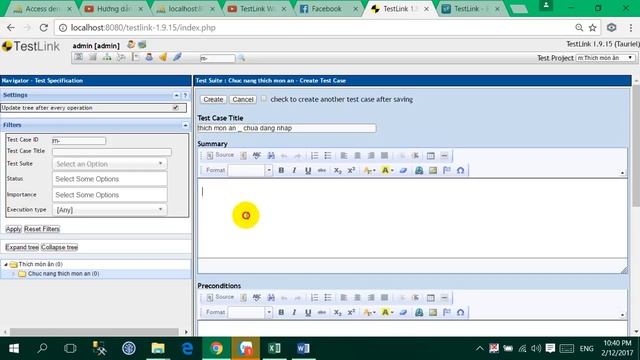Screen dimensions: 640x360
Task: Click the Create button
Action: pos(213,99)
